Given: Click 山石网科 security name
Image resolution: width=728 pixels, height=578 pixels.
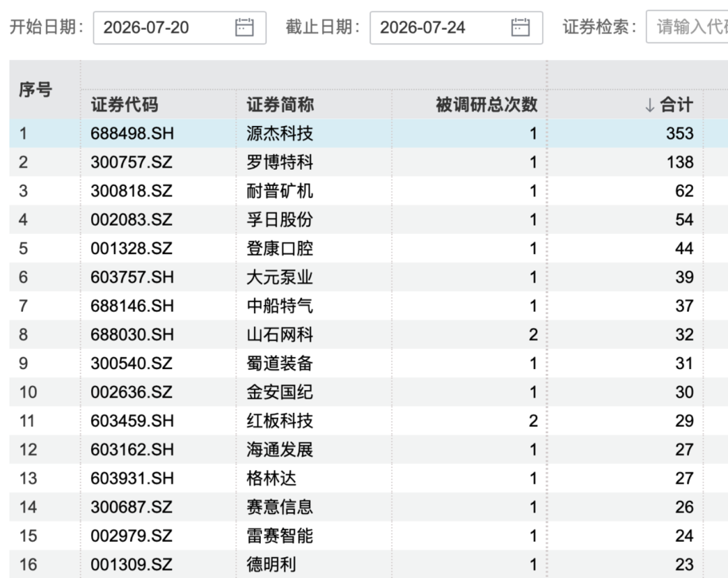Looking at the screenshot, I should (x=280, y=335).
